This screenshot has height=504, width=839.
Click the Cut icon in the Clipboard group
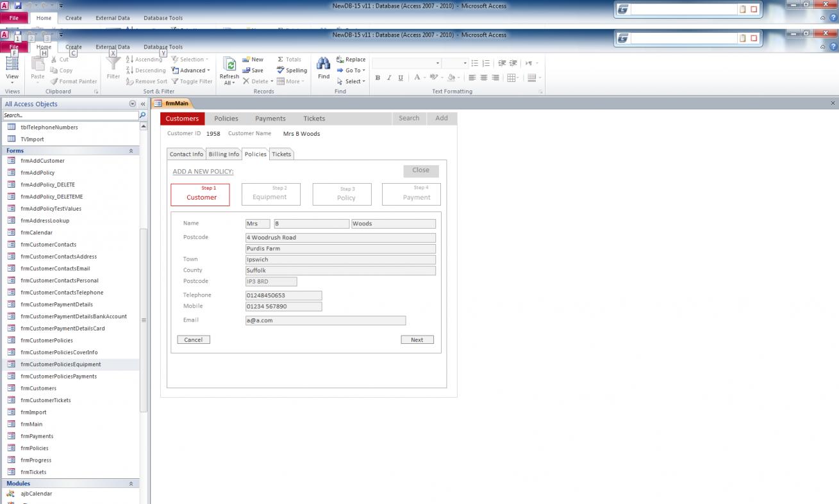coord(54,60)
